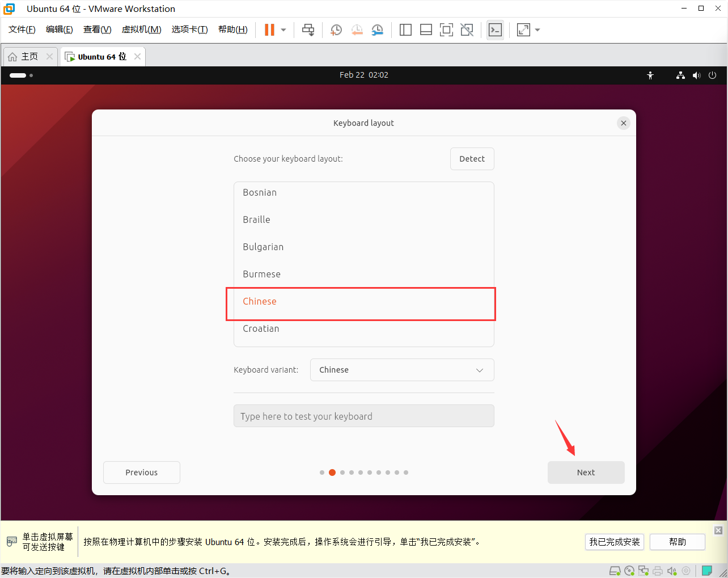
Task: Open the 选项卡(T) menu
Action: [190, 29]
